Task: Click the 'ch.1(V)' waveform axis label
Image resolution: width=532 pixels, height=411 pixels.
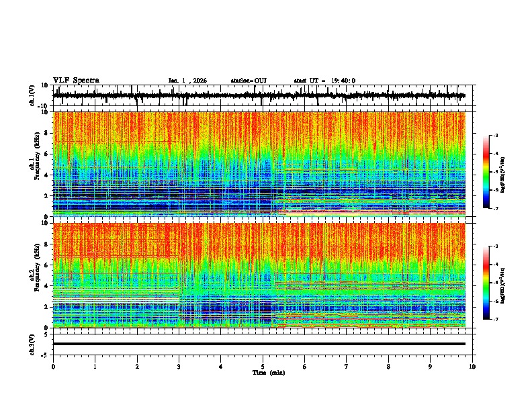Action: (x=32, y=96)
